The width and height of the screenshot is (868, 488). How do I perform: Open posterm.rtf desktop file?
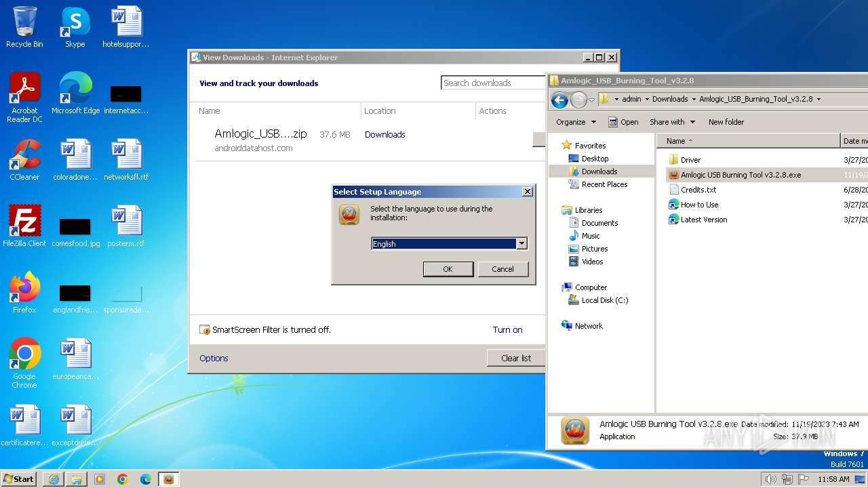point(125,226)
